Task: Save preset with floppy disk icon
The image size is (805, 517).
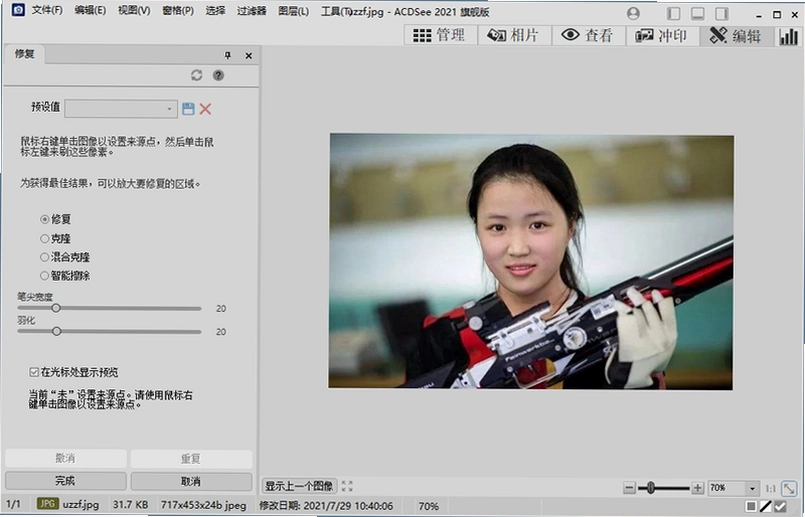Action: click(x=188, y=109)
